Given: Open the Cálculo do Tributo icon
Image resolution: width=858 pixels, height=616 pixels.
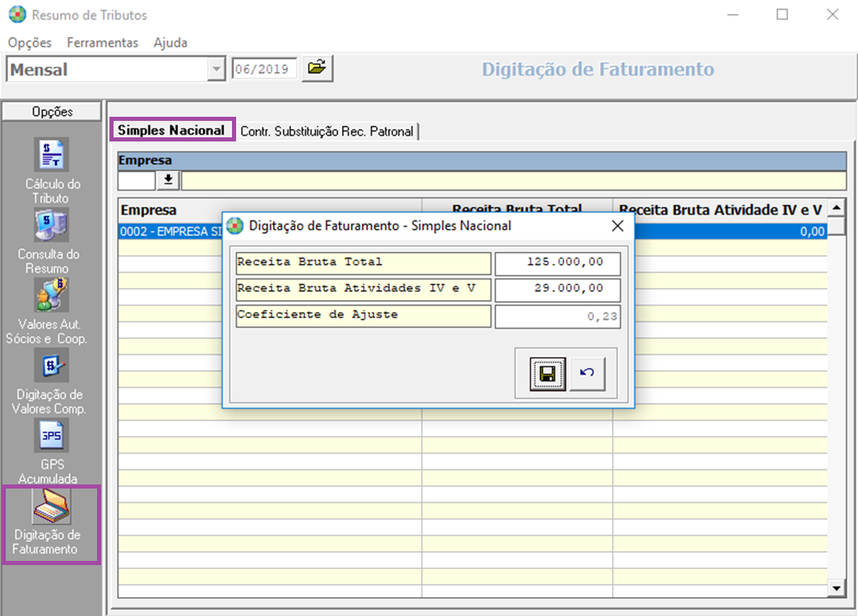Looking at the screenshot, I should pos(51,155).
